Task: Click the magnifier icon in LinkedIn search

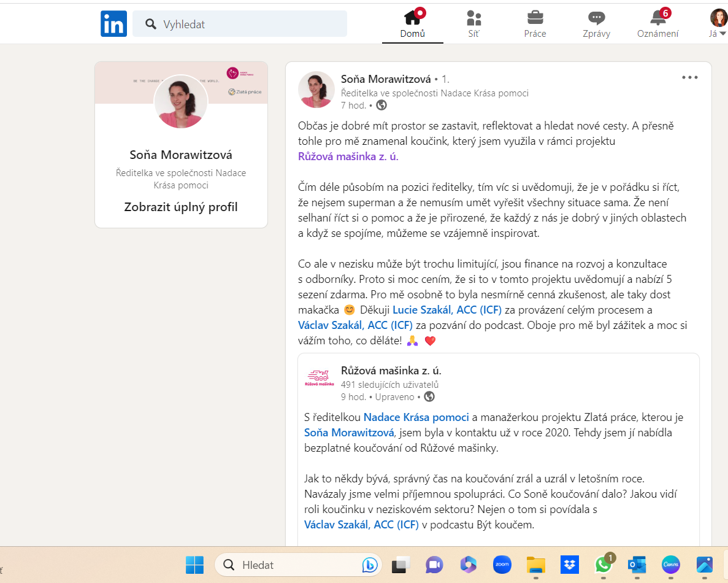Action: coord(150,24)
